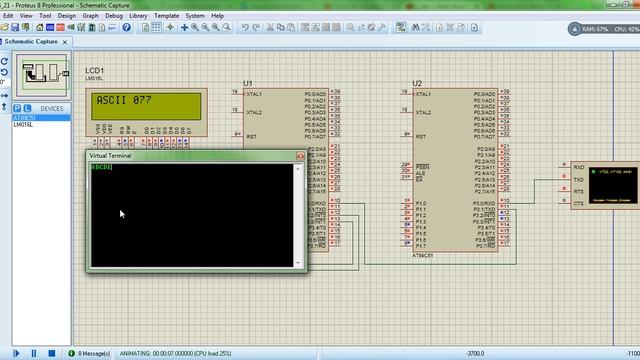The width and height of the screenshot is (640, 360).
Task: Pause the simulation
Action: point(34,353)
